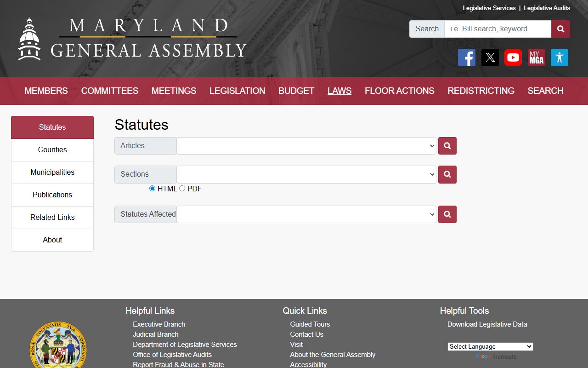The width and height of the screenshot is (588, 368).
Task: Click the "Quick Links" footer heading
Action: tap(305, 311)
